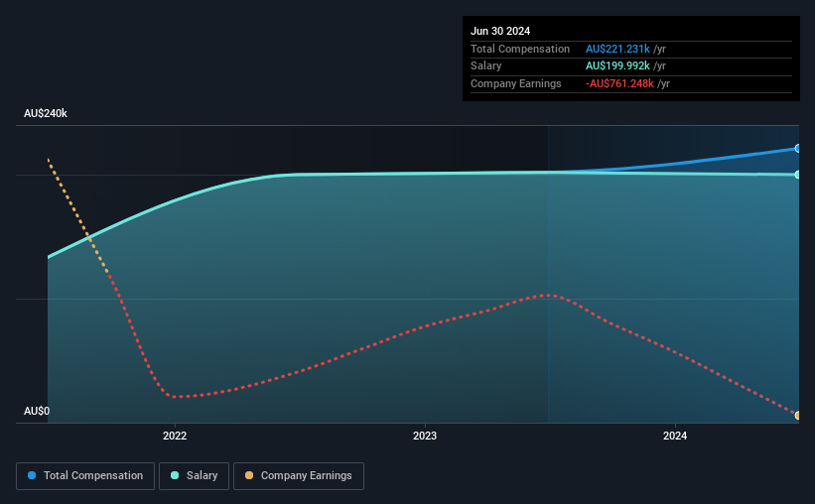
Task: Click the teal Salary legend dot
Action: coord(175,475)
